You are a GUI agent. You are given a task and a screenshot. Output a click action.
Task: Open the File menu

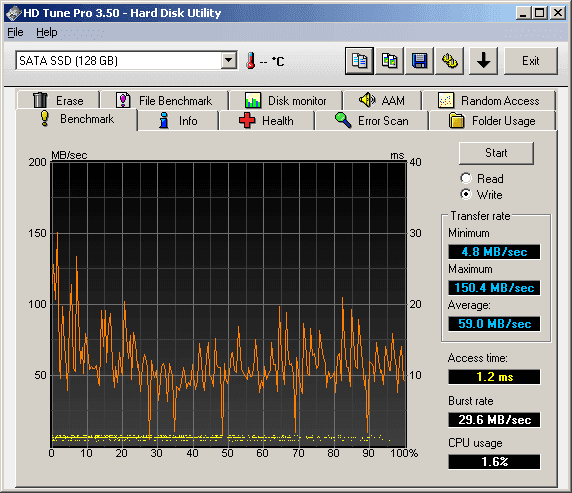point(15,32)
